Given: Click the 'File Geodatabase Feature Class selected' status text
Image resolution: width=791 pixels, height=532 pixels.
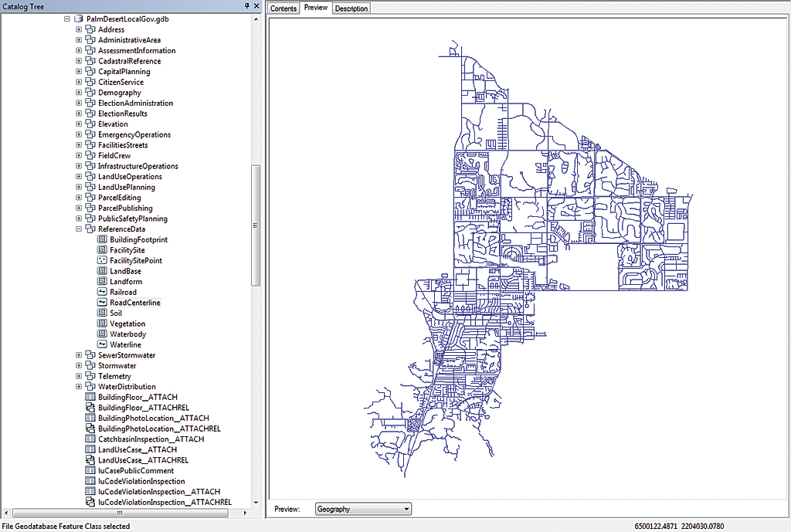Looking at the screenshot, I should click(66, 526).
